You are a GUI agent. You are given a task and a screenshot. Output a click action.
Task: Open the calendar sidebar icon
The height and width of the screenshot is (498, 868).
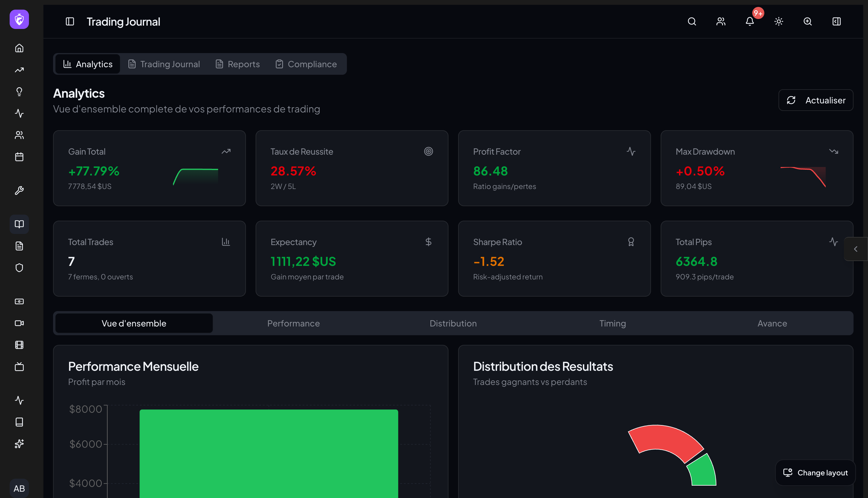[19, 157]
